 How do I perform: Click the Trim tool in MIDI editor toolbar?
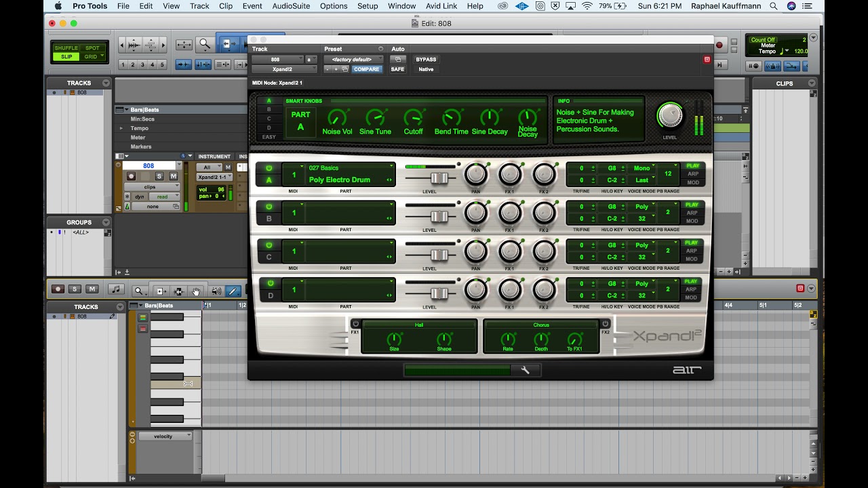click(x=161, y=291)
